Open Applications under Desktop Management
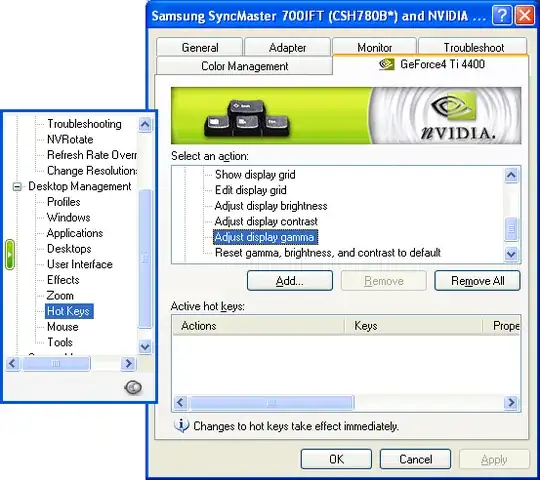 [x=75, y=233]
